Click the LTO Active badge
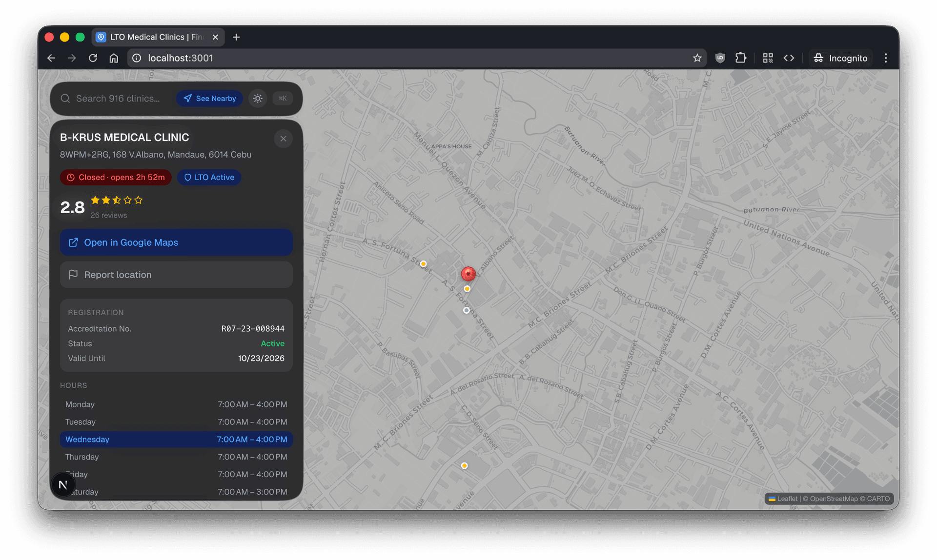The image size is (937, 560). tap(209, 178)
